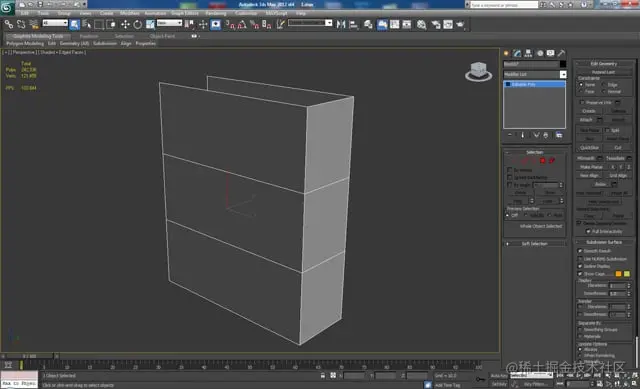Switch to the Utilities command panel tab
Image resolution: width=640 pixels, height=389 pixels.
click(x=562, y=53)
